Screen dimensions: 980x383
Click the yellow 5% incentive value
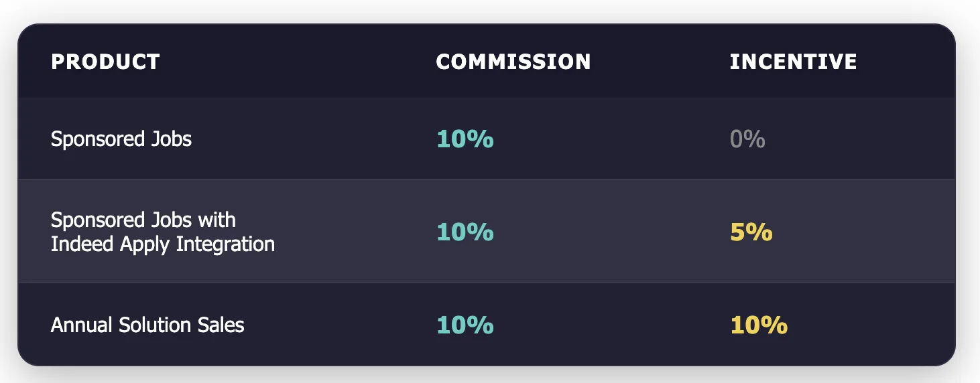751,232
